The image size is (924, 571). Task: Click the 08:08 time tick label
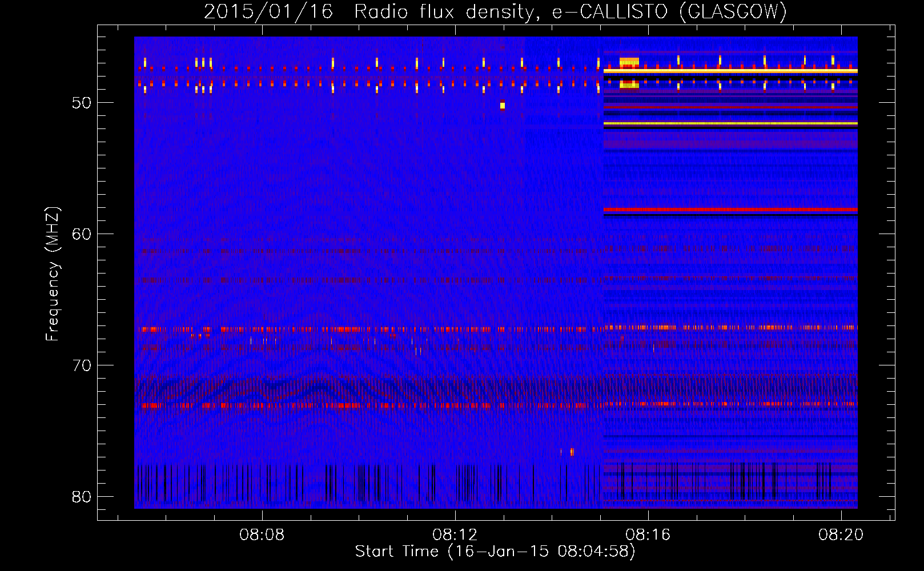pos(262,535)
